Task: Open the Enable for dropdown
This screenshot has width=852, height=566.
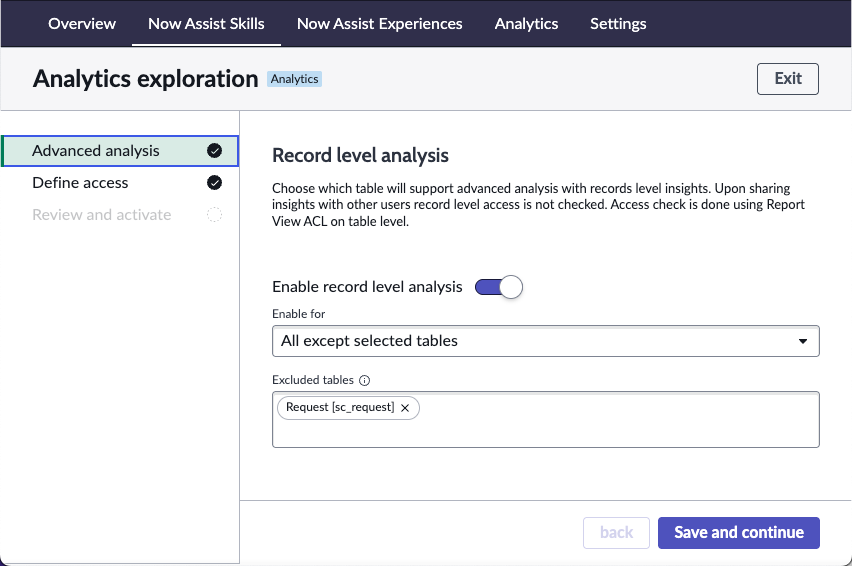Action: pyautogui.click(x=546, y=341)
